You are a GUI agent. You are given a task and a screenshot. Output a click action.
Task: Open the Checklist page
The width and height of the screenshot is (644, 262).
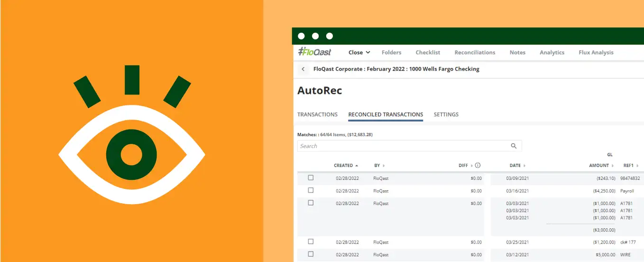click(428, 53)
